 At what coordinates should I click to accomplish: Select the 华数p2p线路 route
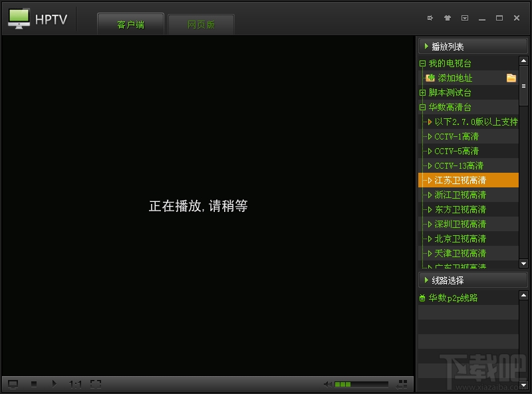(453, 298)
